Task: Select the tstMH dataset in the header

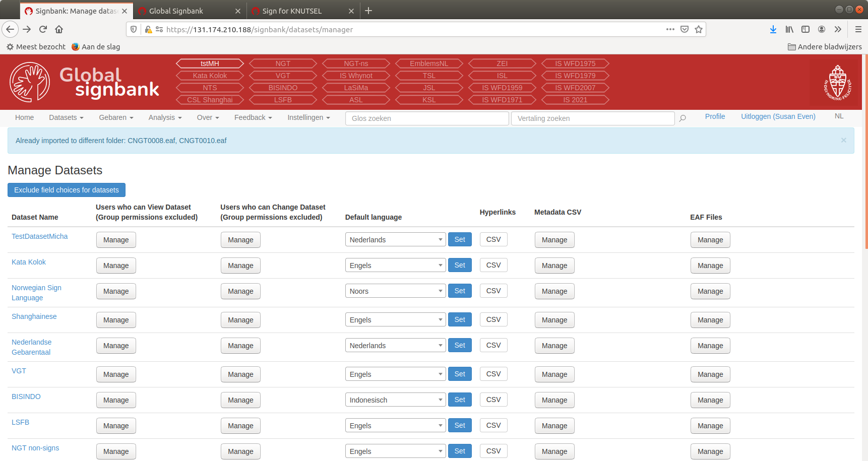Action: (210, 63)
